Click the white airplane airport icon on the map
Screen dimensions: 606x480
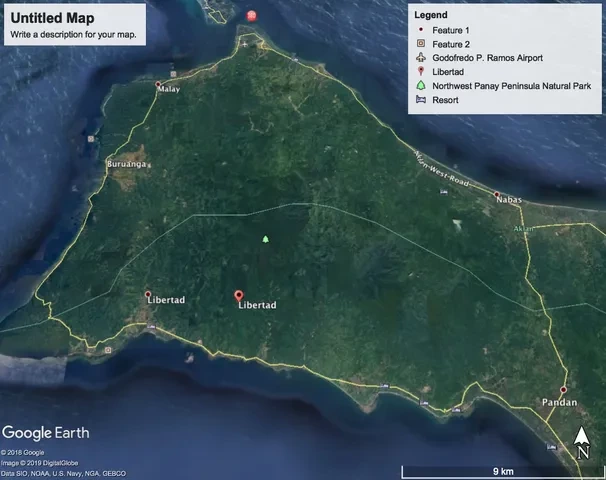(x=245, y=44)
